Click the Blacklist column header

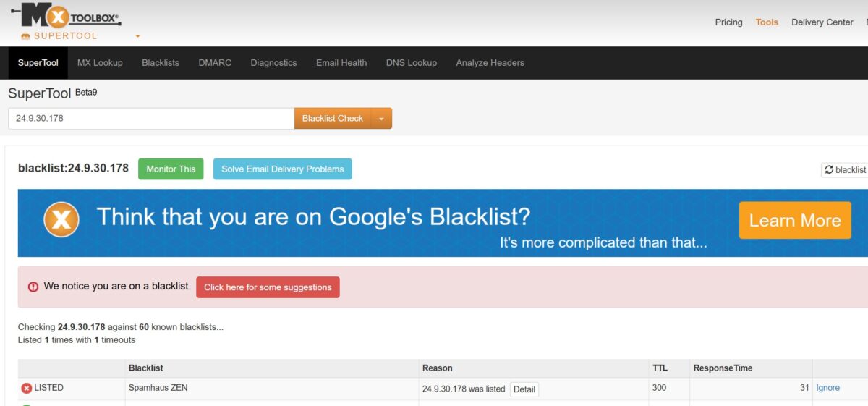coord(146,368)
